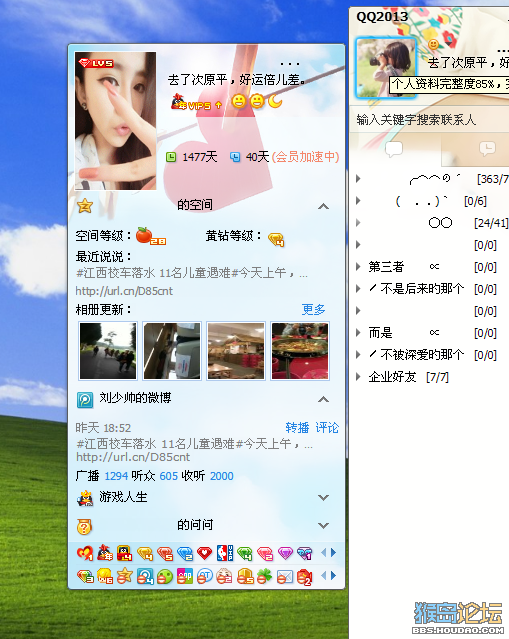Expand the 企业好友 [7/7] group
Screen dimensions: 509x639
[358, 377]
